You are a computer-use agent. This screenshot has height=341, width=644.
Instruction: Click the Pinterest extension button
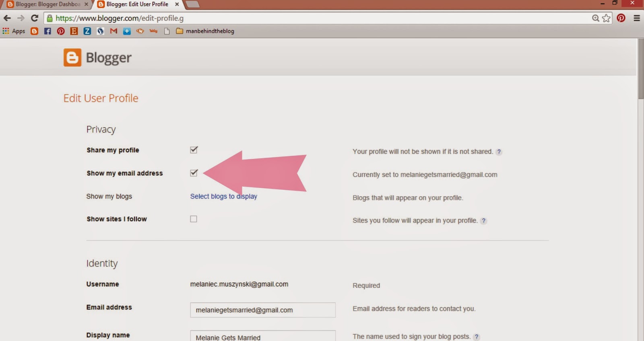pyautogui.click(x=621, y=18)
